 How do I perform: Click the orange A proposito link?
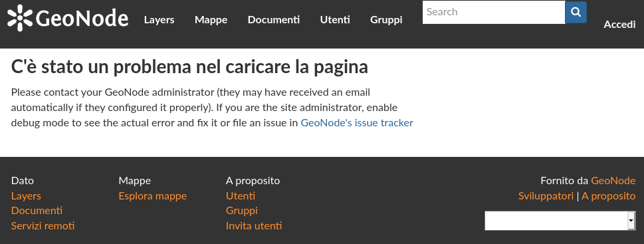point(609,196)
